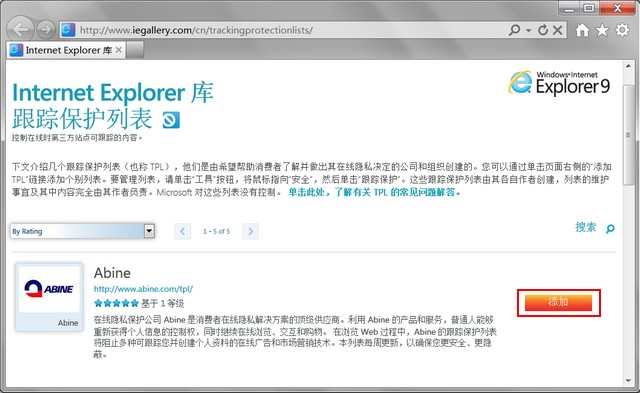
Task: Click the search magnifier icon beside 搜索
Action: pos(610,229)
